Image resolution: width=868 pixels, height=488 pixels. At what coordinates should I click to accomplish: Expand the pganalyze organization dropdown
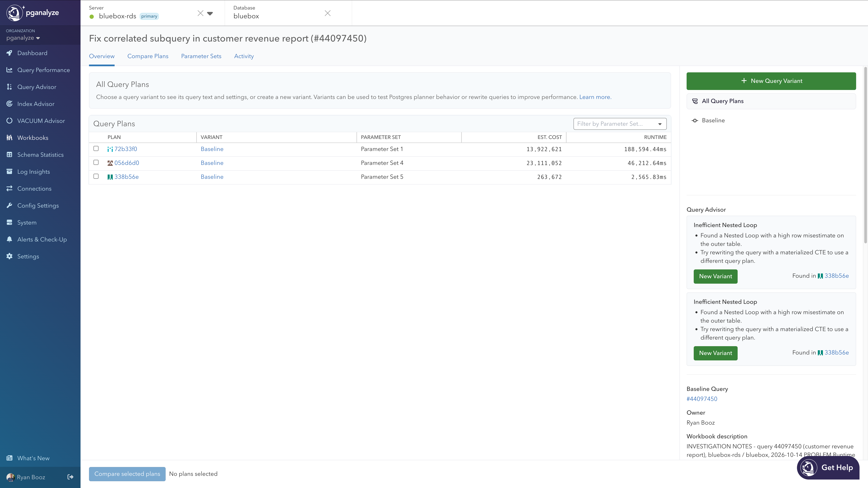[23, 38]
